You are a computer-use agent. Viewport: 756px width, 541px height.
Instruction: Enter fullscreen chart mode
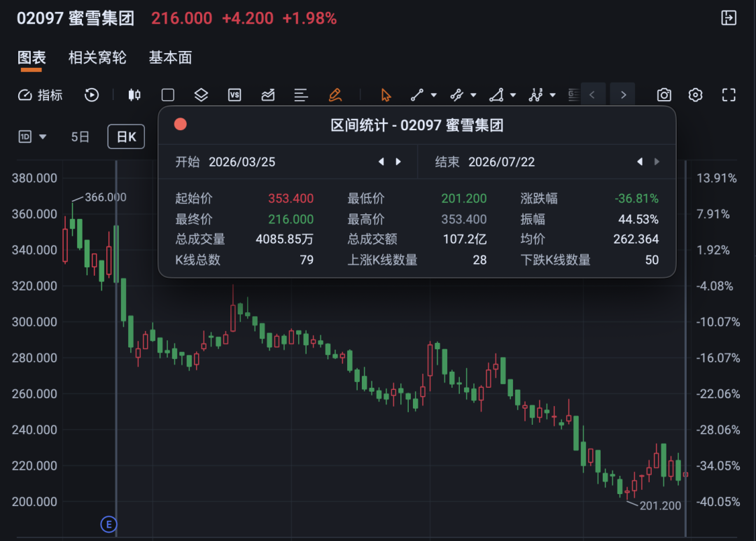tap(729, 95)
